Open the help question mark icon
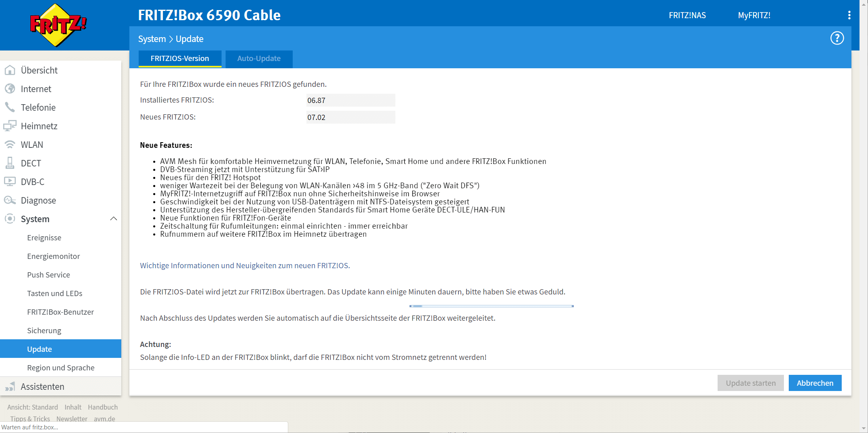This screenshot has width=868, height=433. click(x=837, y=38)
